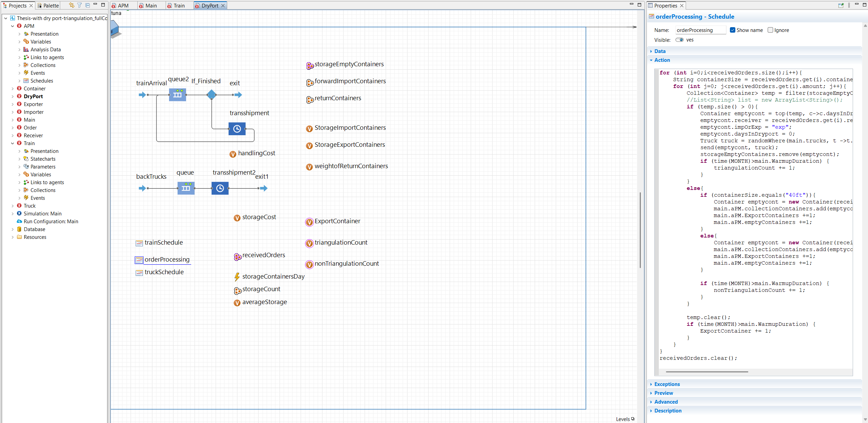Image resolution: width=868 pixels, height=423 pixels.
Task: Select the trainArrival source arrow icon
Action: point(142,95)
